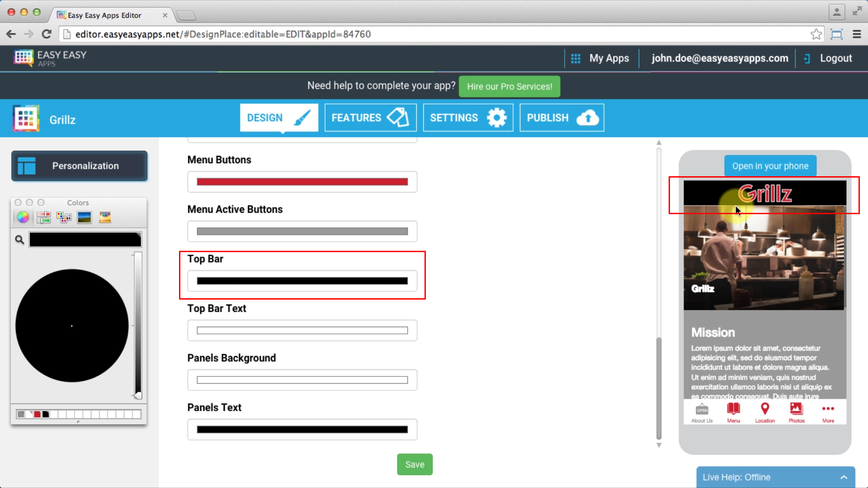Viewport: 868px width, 488px height.
Task: Select the color wheel icon in Colors panel
Action: click(x=23, y=217)
